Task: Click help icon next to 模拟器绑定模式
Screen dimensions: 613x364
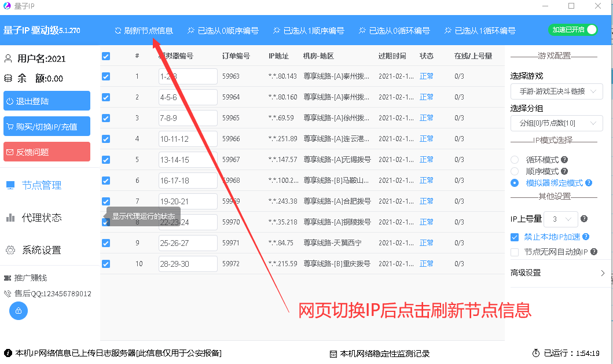Action: [589, 183]
